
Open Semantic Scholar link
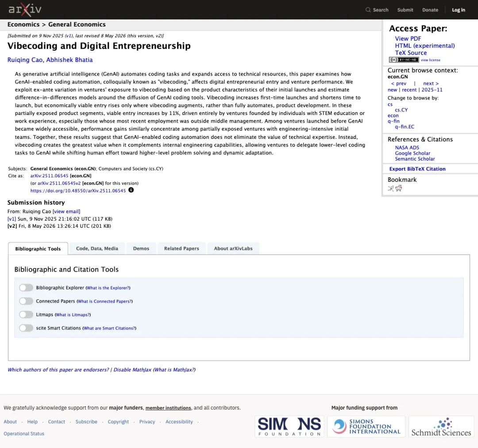pyautogui.click(x=415, y=159)
